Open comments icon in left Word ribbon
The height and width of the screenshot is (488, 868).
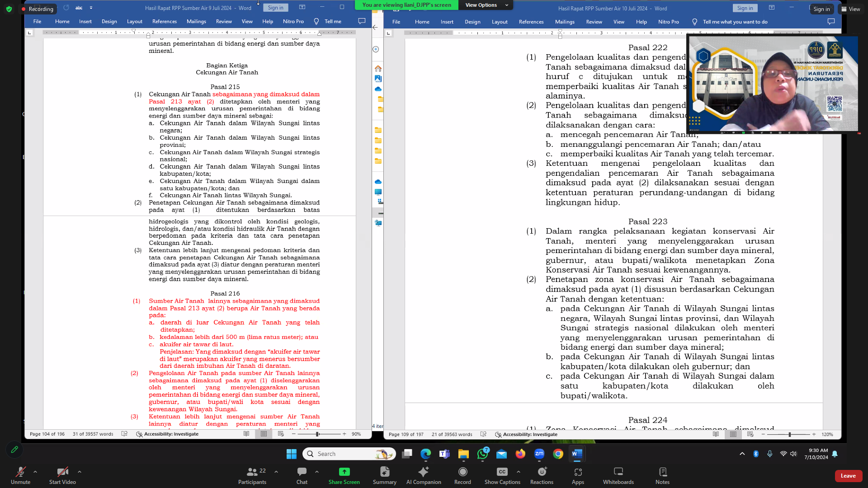tap(362, 21)
